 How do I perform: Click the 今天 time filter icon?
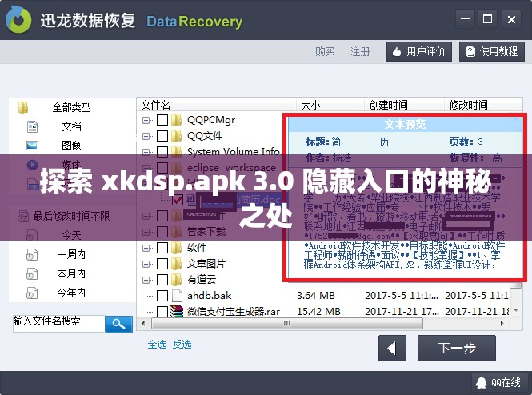click(32, 235)
